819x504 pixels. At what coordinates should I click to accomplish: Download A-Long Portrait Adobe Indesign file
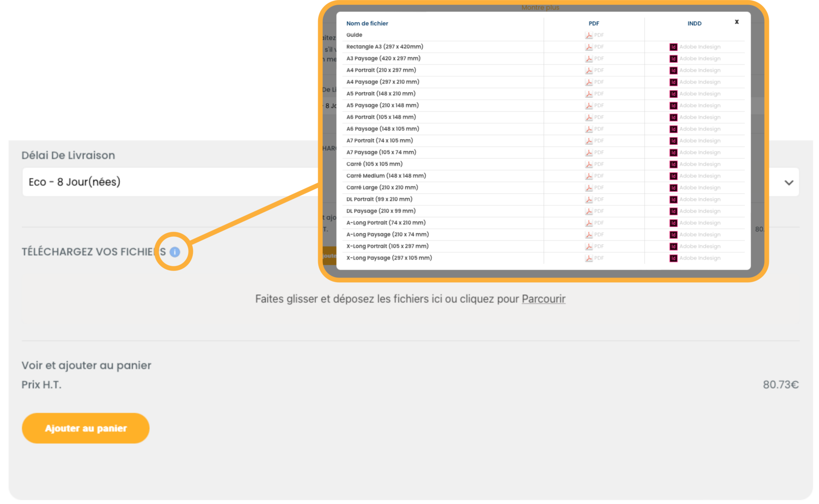click(x=695, y=223)
